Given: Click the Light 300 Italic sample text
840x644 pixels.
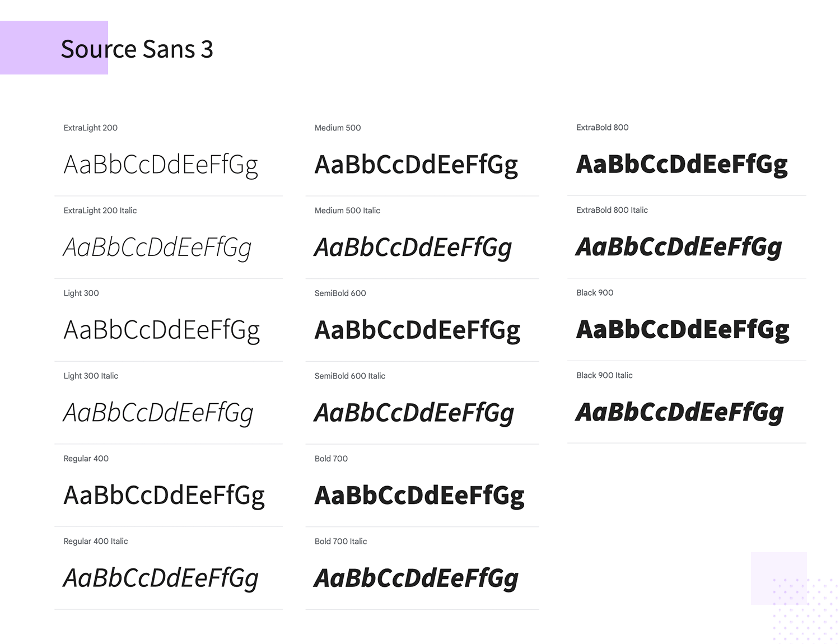Looking at the screenshot, I should 158,413.
